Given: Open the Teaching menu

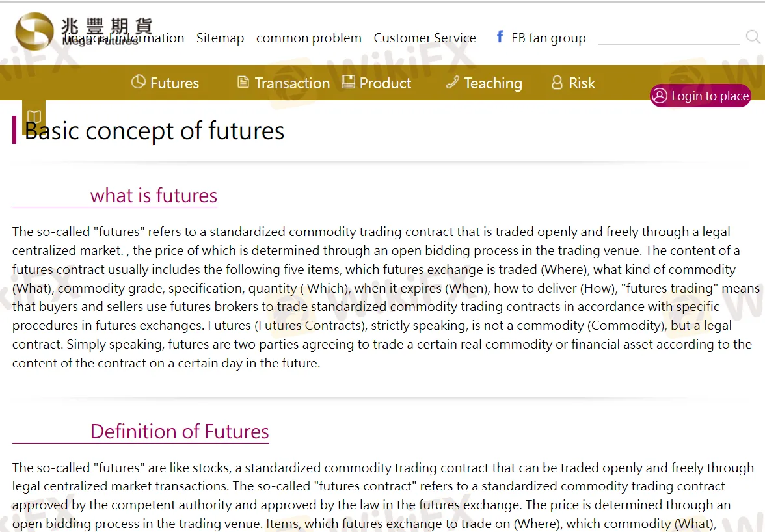Looking at the screenshot, I should (493, 83).
